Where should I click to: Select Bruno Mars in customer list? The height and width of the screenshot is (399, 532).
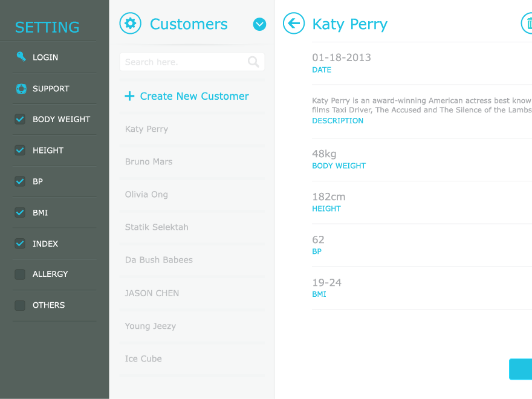point(192,161)
